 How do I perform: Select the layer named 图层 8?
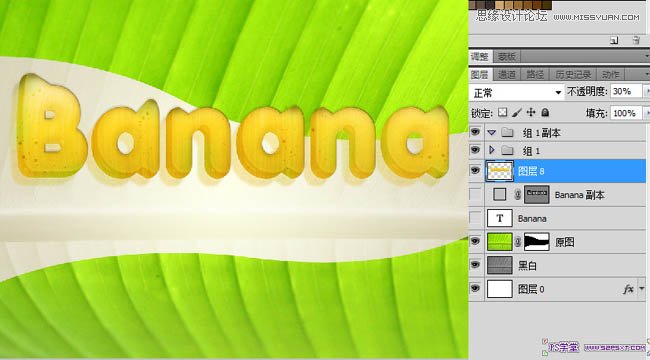531,171
